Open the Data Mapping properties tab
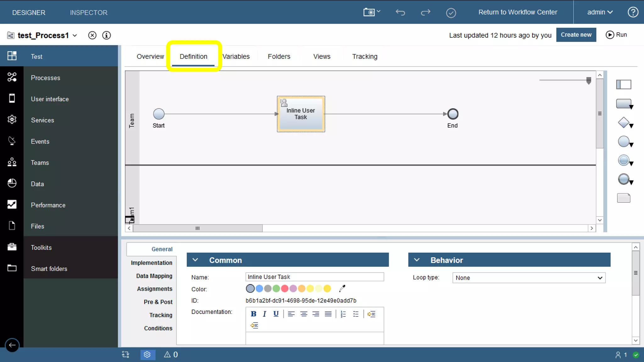 (154, 276)
